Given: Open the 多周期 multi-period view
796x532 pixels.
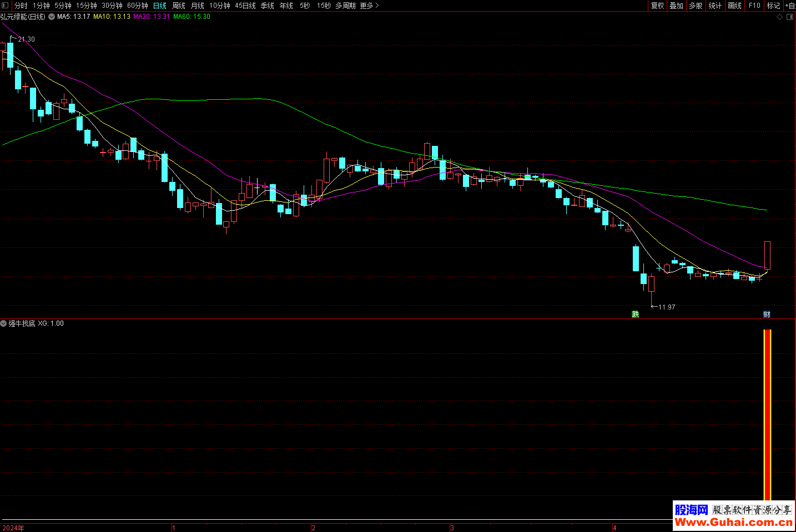Looking at the screenshot, I should click(x=345, y=6).
